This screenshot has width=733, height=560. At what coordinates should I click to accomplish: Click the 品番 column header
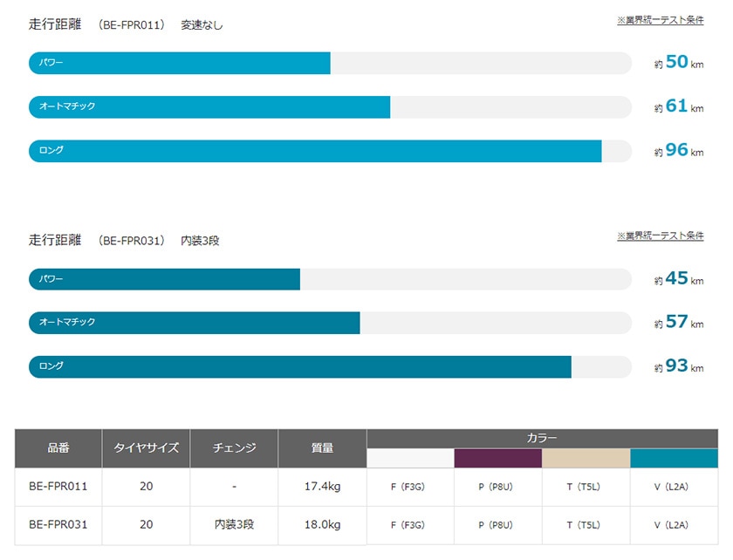[58, 448]
